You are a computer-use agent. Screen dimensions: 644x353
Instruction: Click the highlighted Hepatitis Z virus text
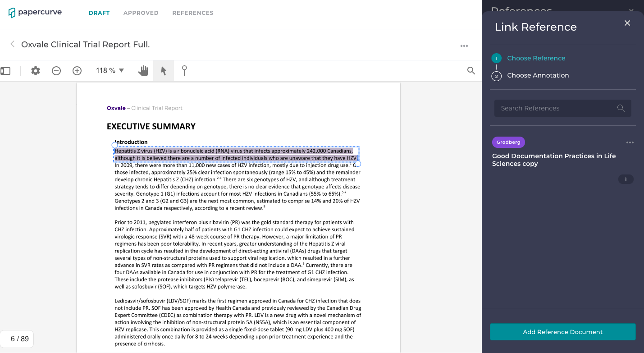click(236, 155)
